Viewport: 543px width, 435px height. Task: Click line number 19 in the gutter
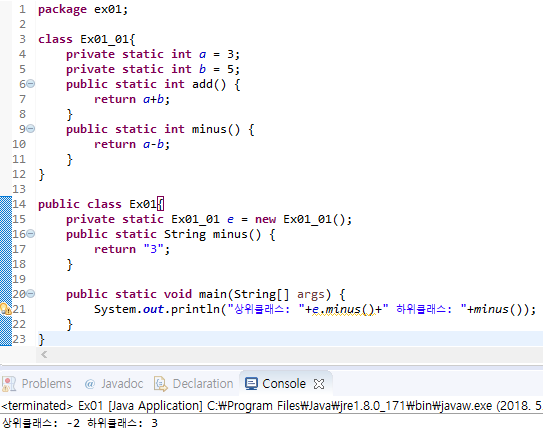[19, 279]
